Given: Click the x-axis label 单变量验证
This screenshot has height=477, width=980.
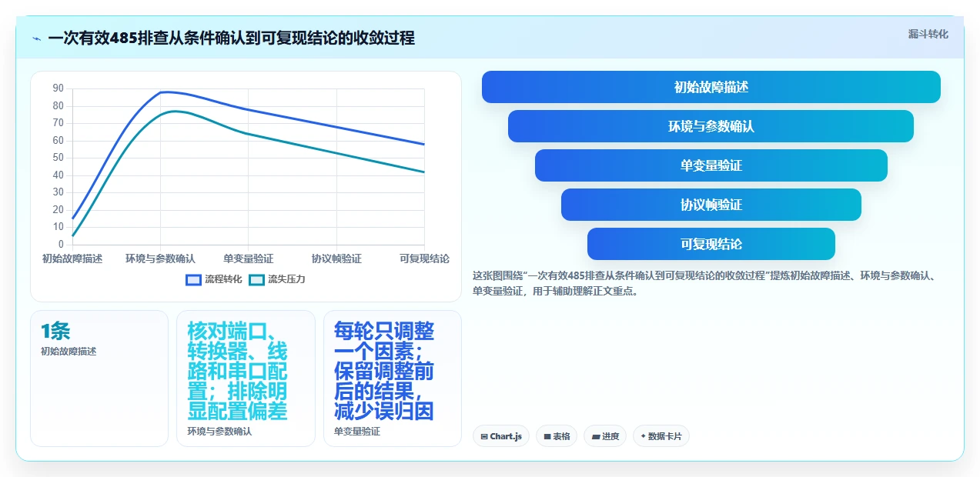Looking at the screenshot, I should [249, 259].
